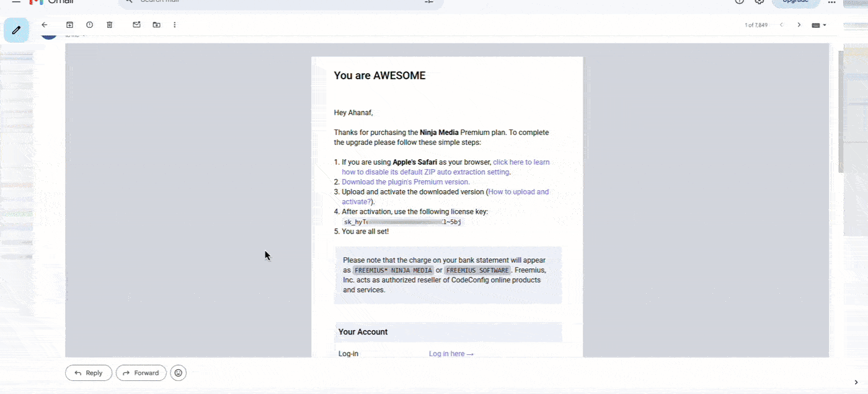The width and height of the screenshot is (868, 394).
Task: Archive this email
Action: click(x=69, y=25)
